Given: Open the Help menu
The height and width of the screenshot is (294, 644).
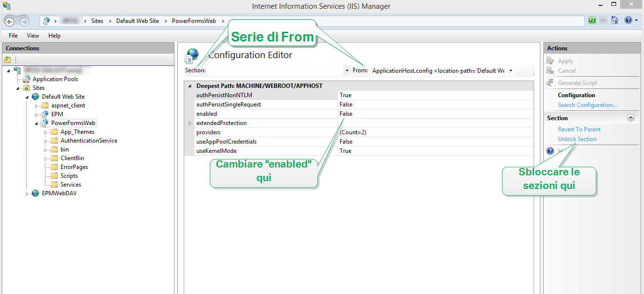Looking at the screenshot, I should pyautogui.click(x=54, y=36).
